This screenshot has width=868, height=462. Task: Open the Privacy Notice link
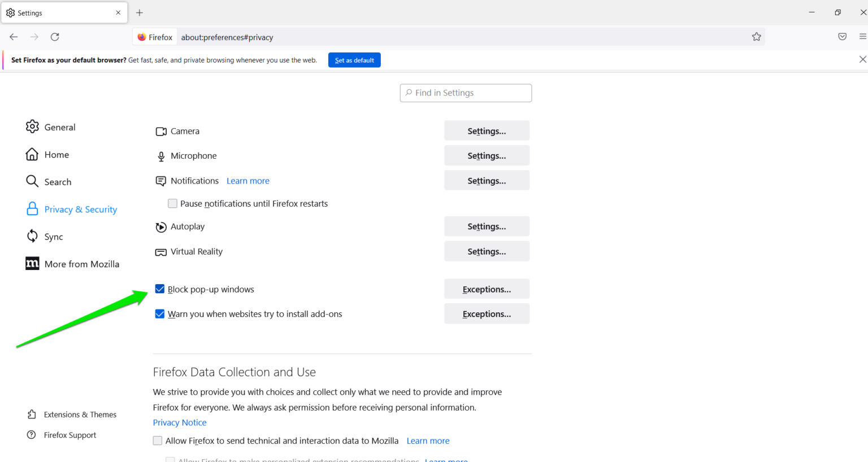tap(179, 422)
